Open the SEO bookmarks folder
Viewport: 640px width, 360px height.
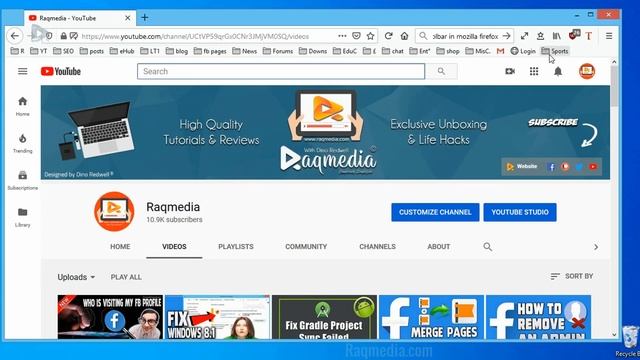point(64,51)
